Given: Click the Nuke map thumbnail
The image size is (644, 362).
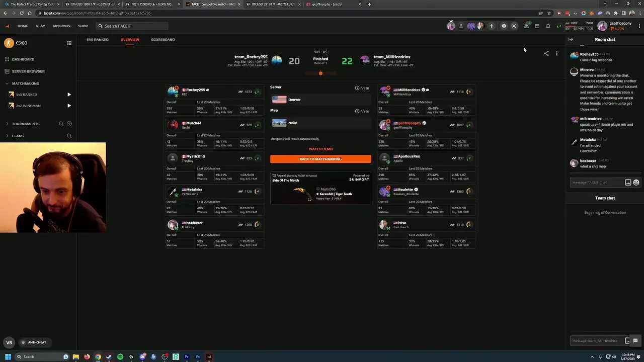Looking at the screenshot, I should [279, 123].
